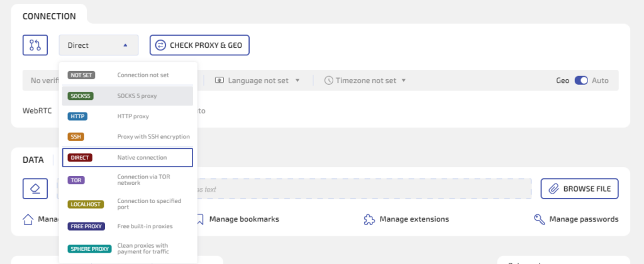644x264 pixels.
Task: Pick Connection via TOR network
Action: [128, 180]
